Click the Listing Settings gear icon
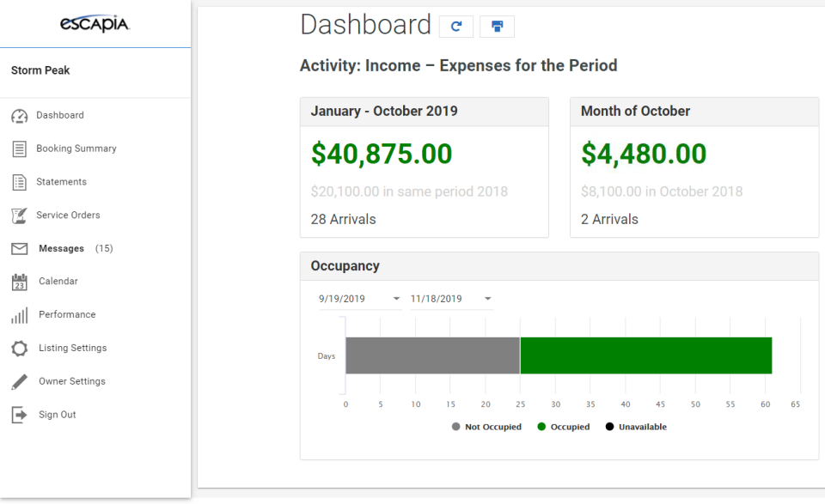 click(x=19, y=349)
